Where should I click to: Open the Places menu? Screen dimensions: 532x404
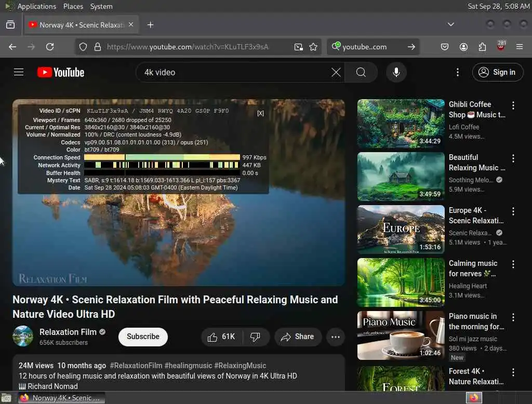tap(73, 6)
